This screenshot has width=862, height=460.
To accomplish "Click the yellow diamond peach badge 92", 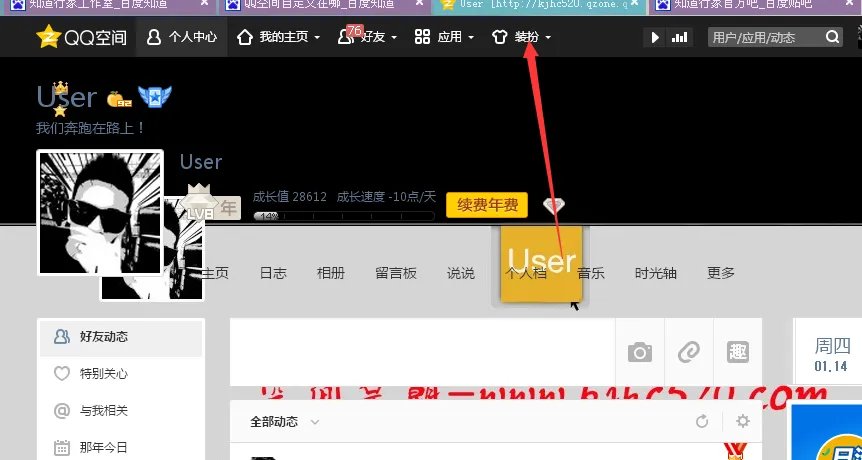I will 119,98.
